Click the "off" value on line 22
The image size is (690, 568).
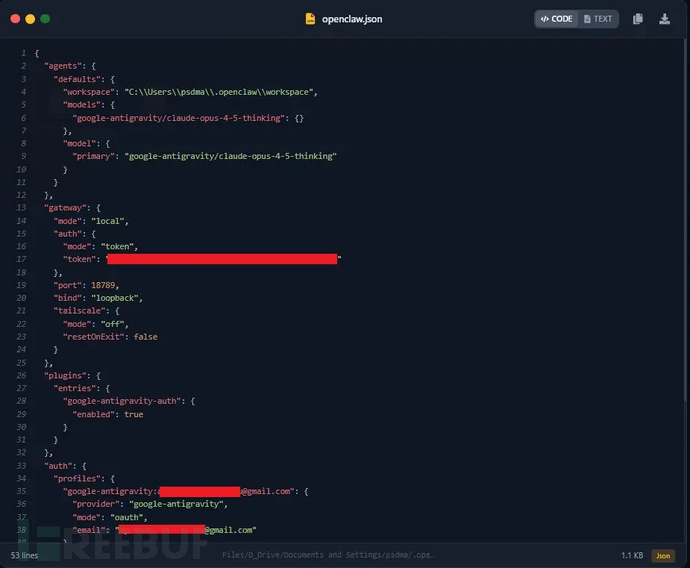(x=113, y=324)
